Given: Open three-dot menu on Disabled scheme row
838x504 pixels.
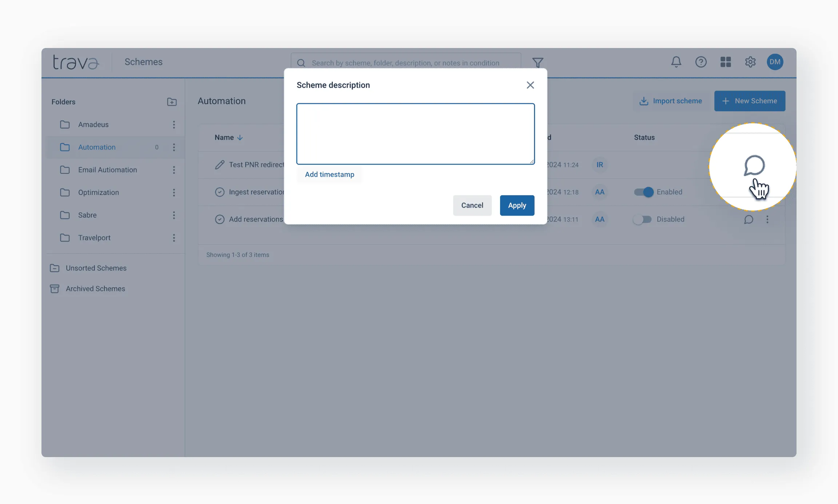Looking at the screenshot, I should click(x=767, y=219).
